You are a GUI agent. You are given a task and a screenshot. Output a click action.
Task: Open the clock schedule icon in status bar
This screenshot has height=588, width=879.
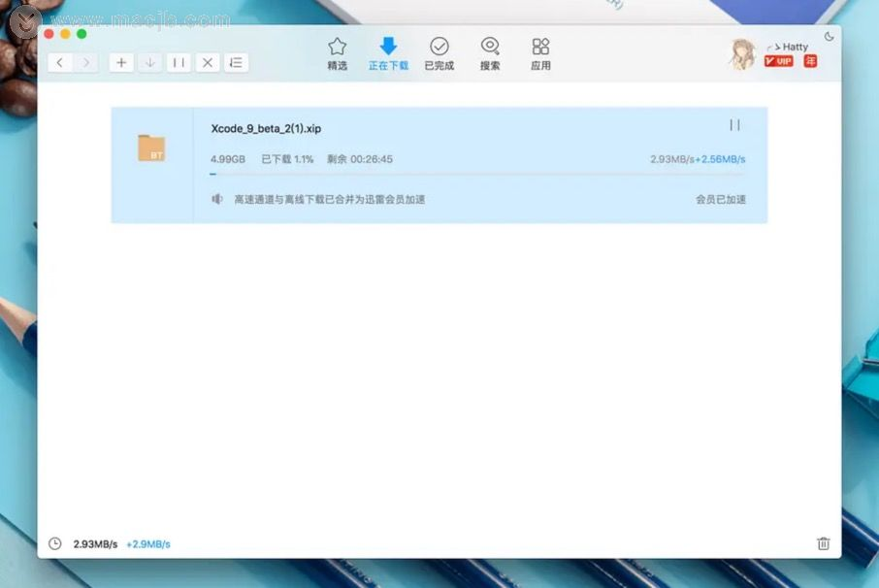click(55, 543)
